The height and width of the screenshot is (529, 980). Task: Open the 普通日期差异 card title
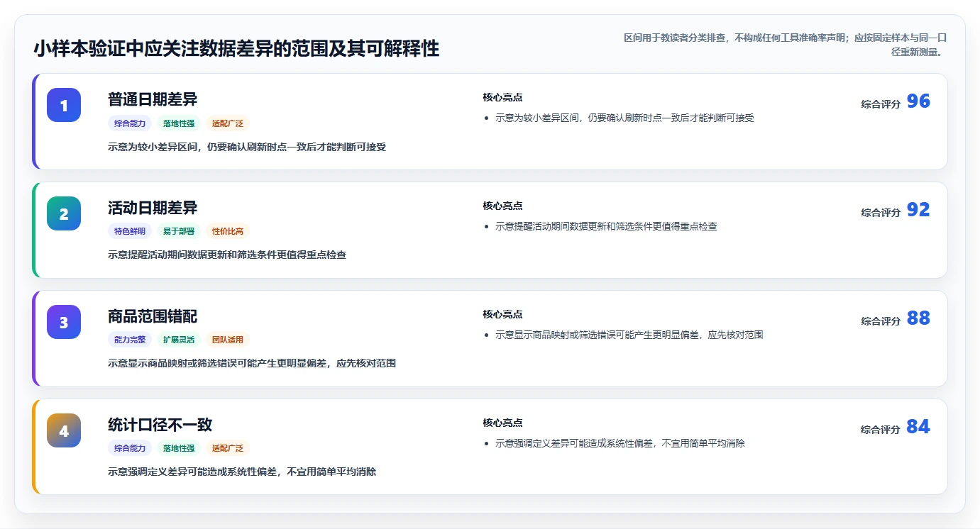(153, 99)
